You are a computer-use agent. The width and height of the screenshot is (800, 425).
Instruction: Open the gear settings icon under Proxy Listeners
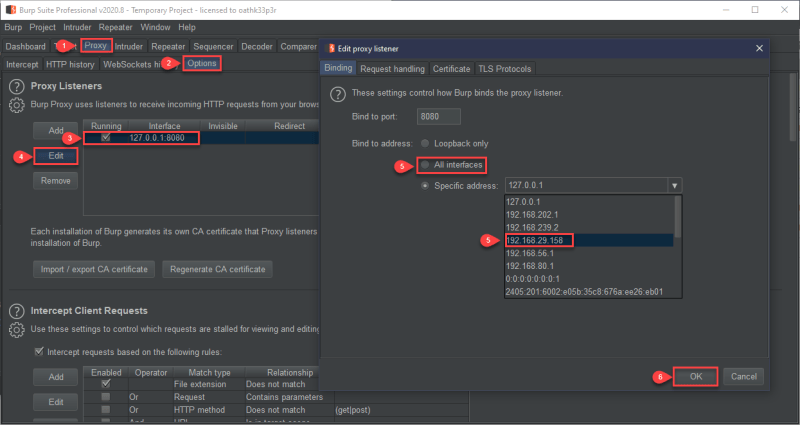coord(16,105)
